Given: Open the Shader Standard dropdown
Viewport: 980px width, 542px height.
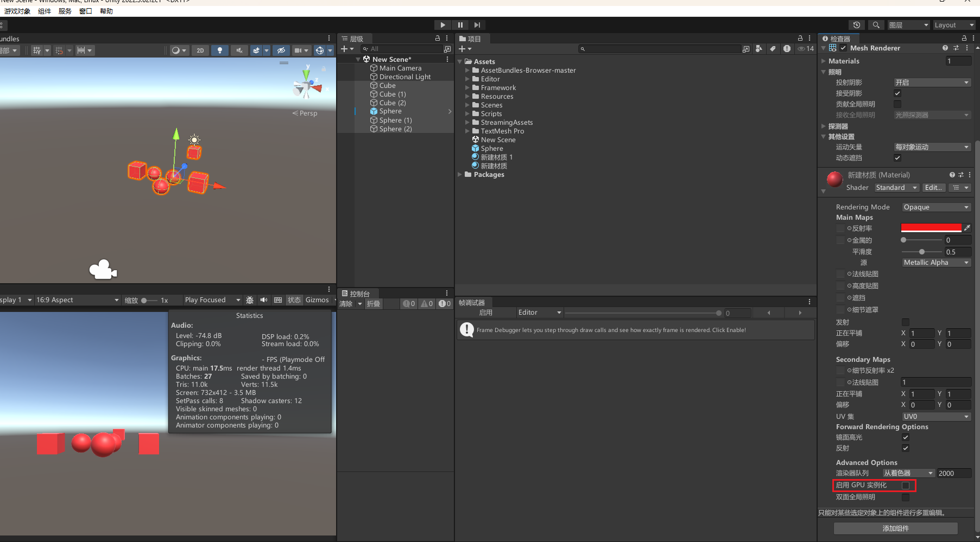Looking at the screenshot, I should (x=896, y=188).
